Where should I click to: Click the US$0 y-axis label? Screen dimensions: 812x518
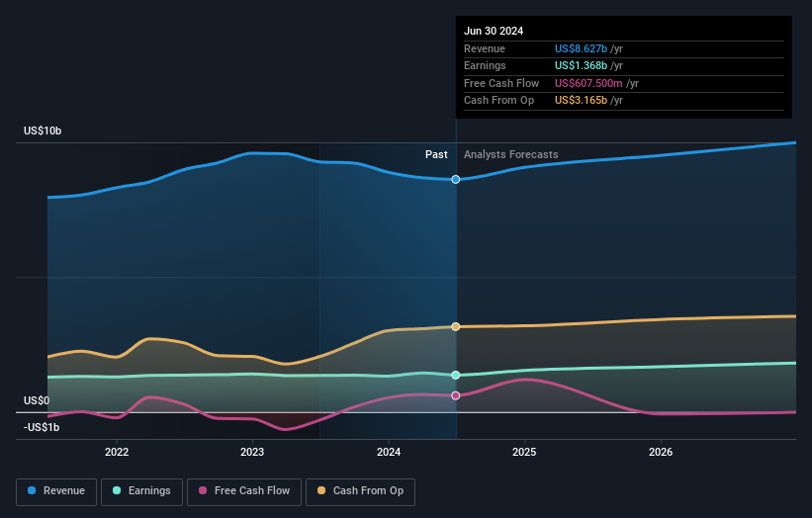tap(37, 400)
